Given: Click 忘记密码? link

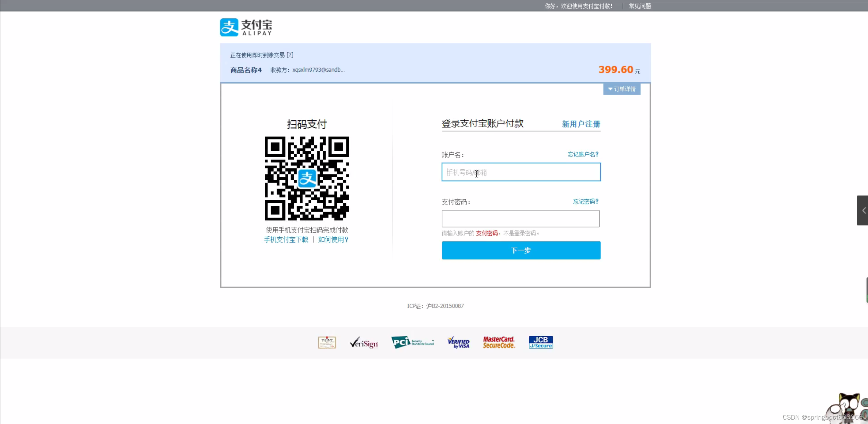Looking at the screenshot, I should (x=586, y=202).
